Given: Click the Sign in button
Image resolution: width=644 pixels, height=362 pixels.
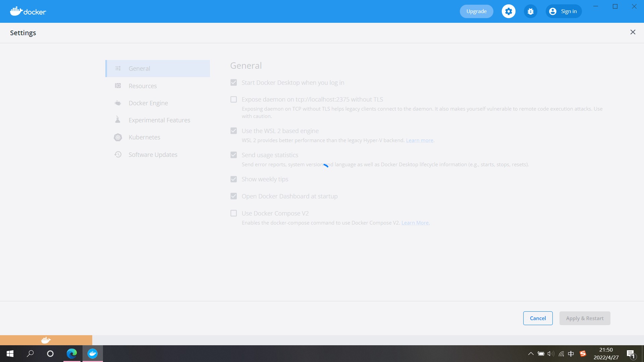Looking at the screenshot, I should click(x=564, y=11).
